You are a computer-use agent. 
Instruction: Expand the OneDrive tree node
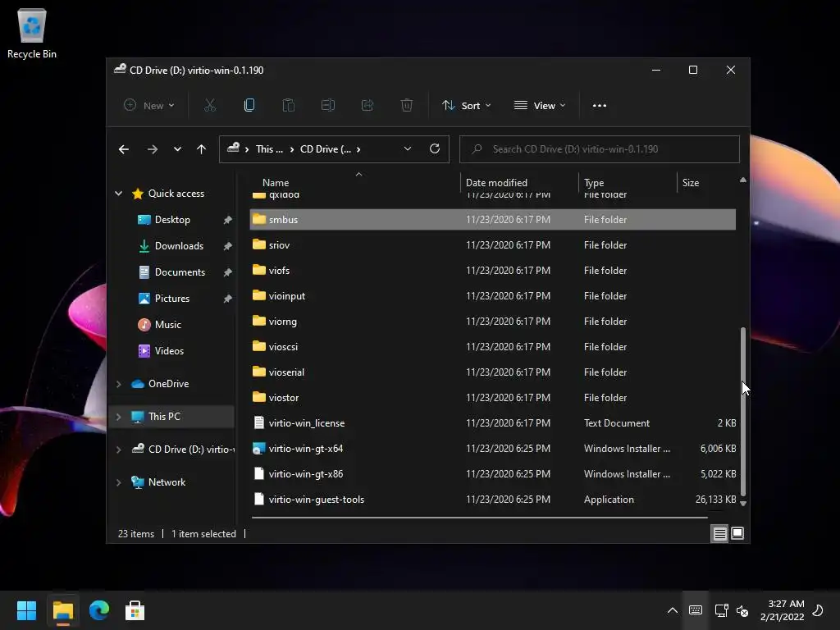pos(118,384)
